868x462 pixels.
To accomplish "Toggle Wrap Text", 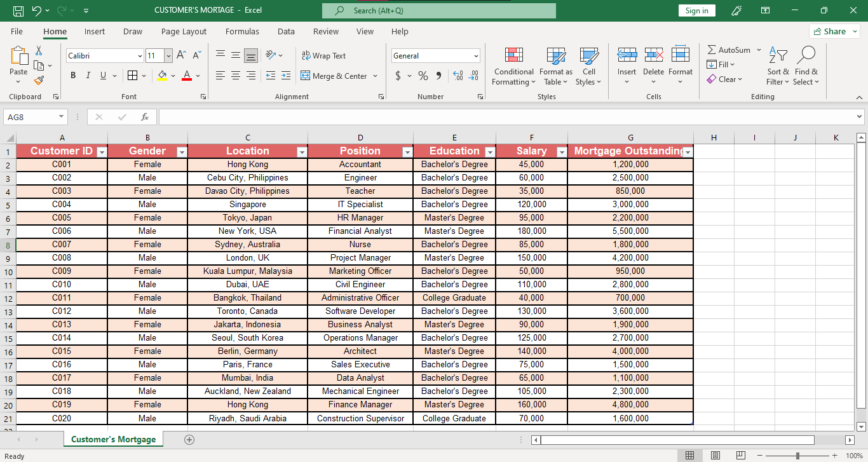I will (323, 55).
